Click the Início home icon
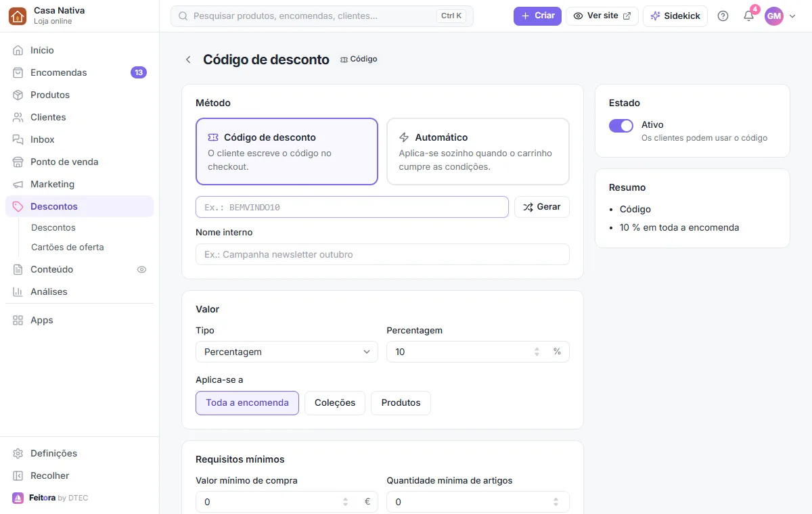The height and width of the screenshot is (514, 812). click(18, 50)
